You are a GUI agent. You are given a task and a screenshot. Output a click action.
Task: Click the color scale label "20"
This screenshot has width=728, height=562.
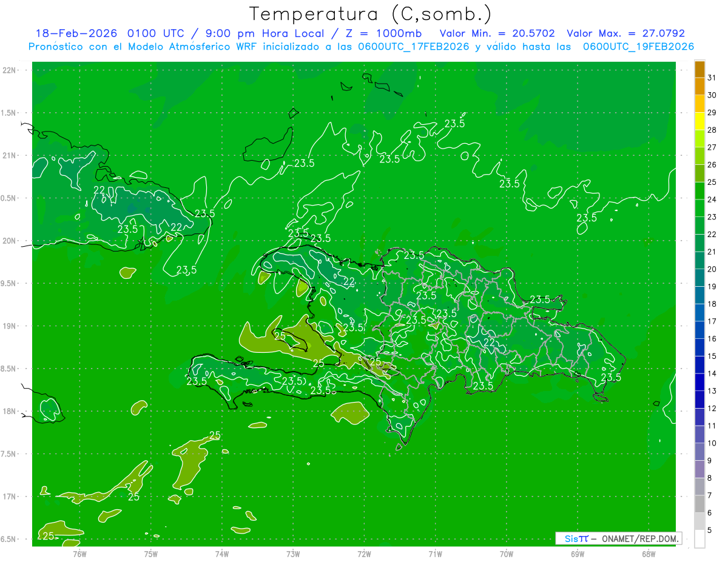712,269
